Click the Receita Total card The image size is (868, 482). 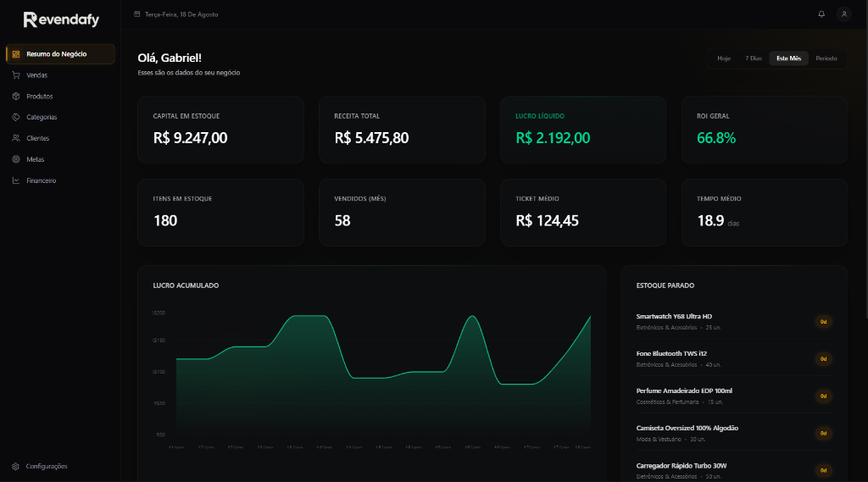tap(402, 130)
